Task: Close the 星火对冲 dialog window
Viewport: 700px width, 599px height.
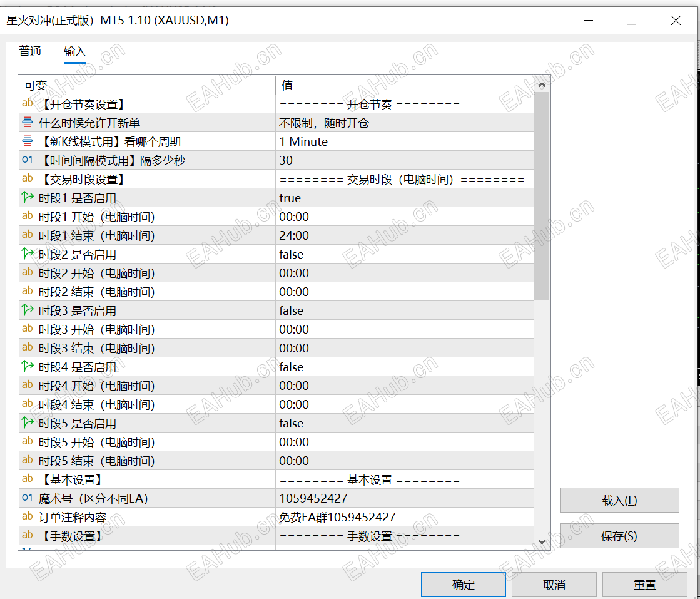Action: [676, 20]
